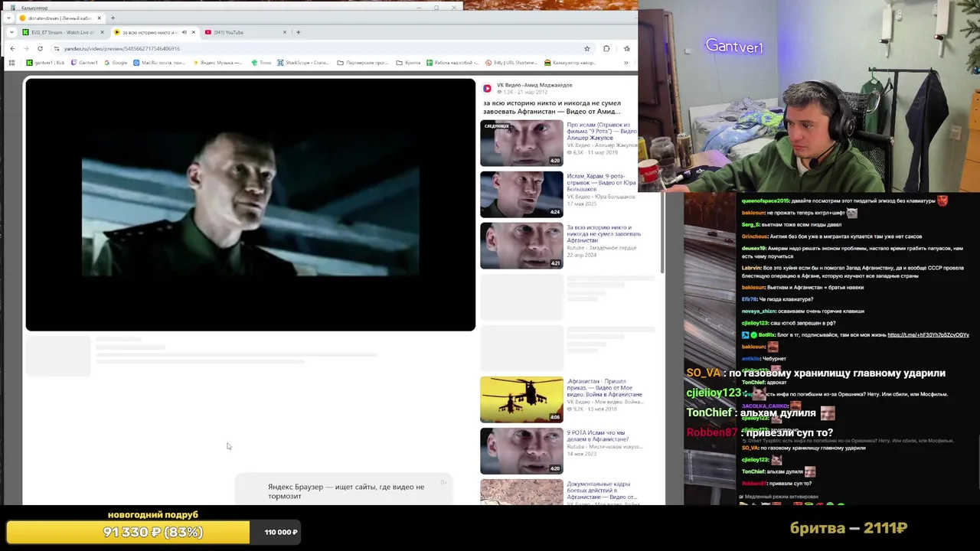Viewport: 980px width, 551px height.
Task: Click the Яндекс Браузер promo popup text
Action: point(346,491)
